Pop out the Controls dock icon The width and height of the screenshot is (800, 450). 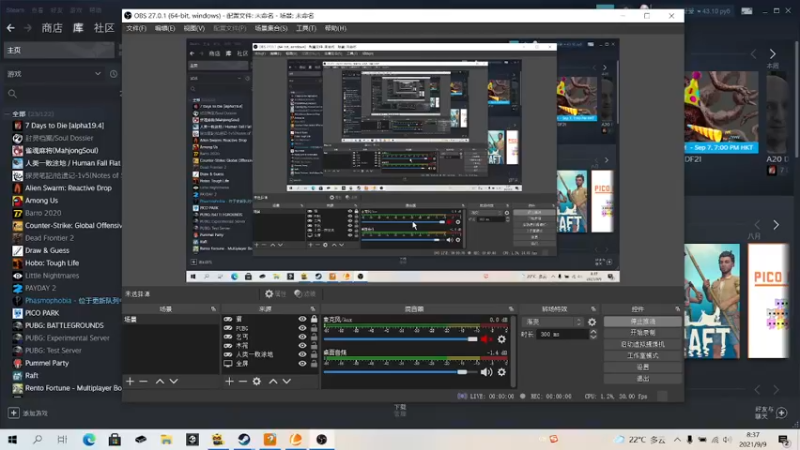[x=678, y=309]
